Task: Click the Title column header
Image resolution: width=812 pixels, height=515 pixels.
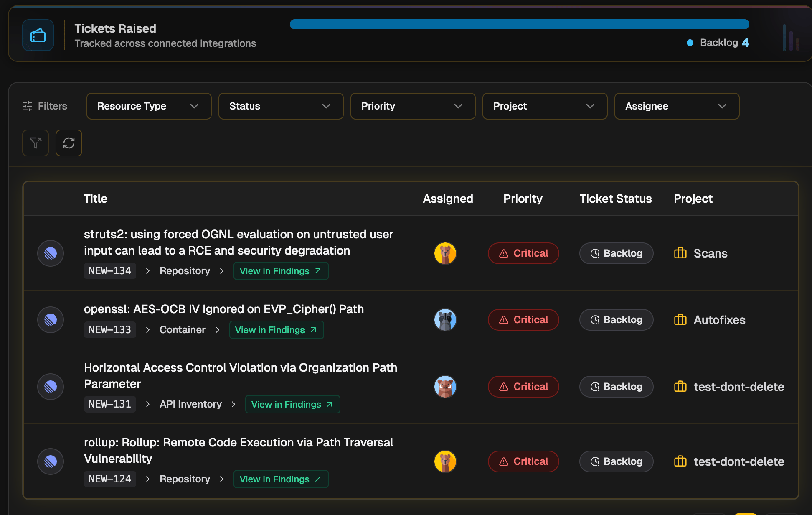Action: pyautogui.click(x=96, y=199)
